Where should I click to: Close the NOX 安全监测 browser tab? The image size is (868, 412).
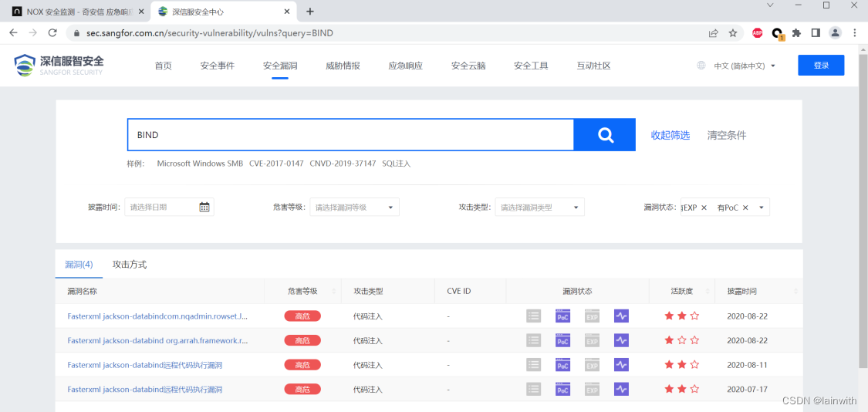pos(140,11)
